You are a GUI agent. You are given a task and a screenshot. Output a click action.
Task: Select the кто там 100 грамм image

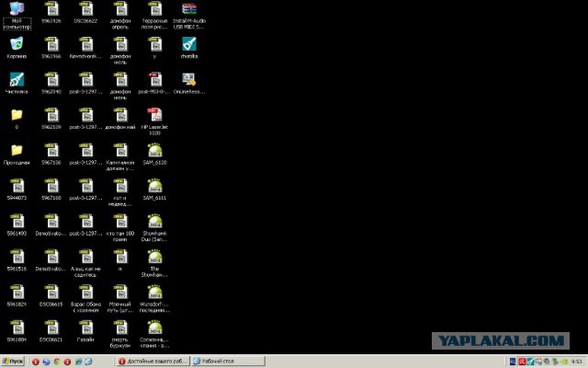click(x=120, y=227)
